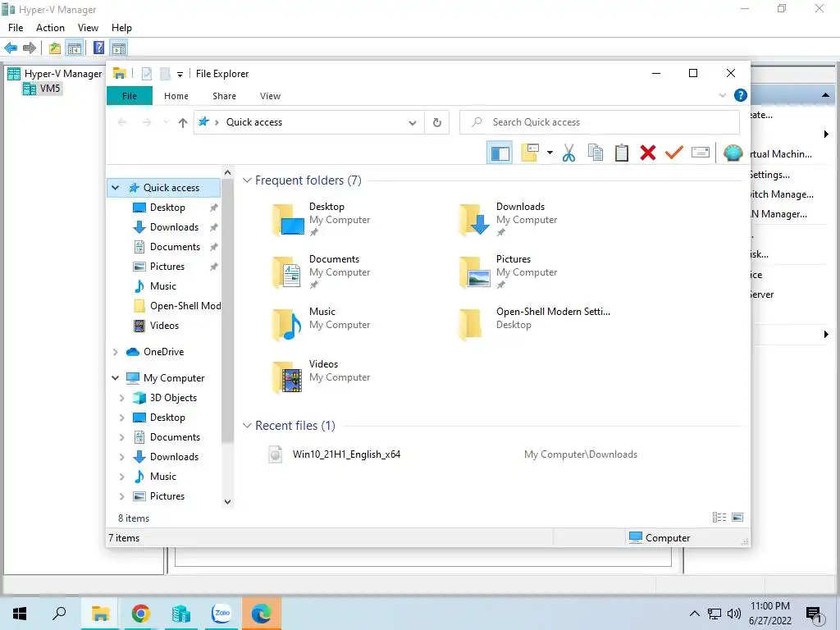Click Hyper-V Manager forward arrow icon
This screenshot has height=630, width=840.
pos(30,48)
